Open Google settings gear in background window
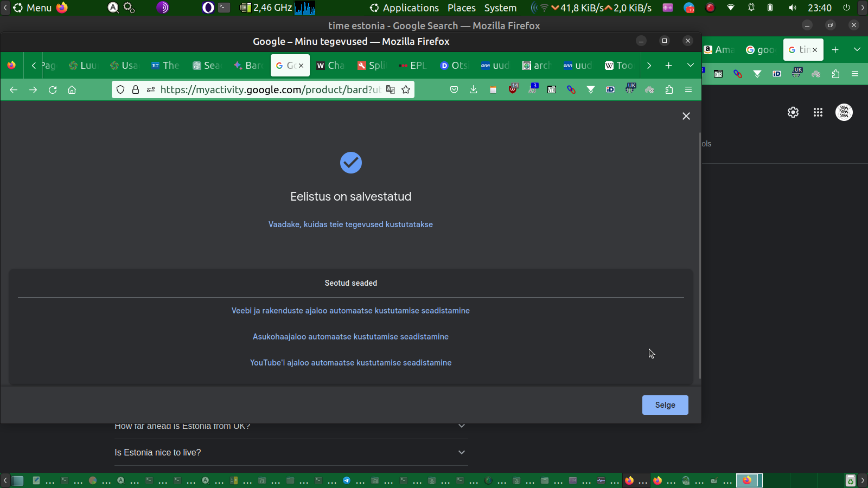 point(793,112)
